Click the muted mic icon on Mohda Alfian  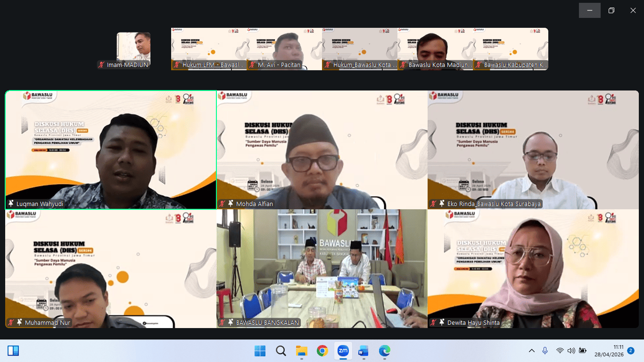(222, 204)
